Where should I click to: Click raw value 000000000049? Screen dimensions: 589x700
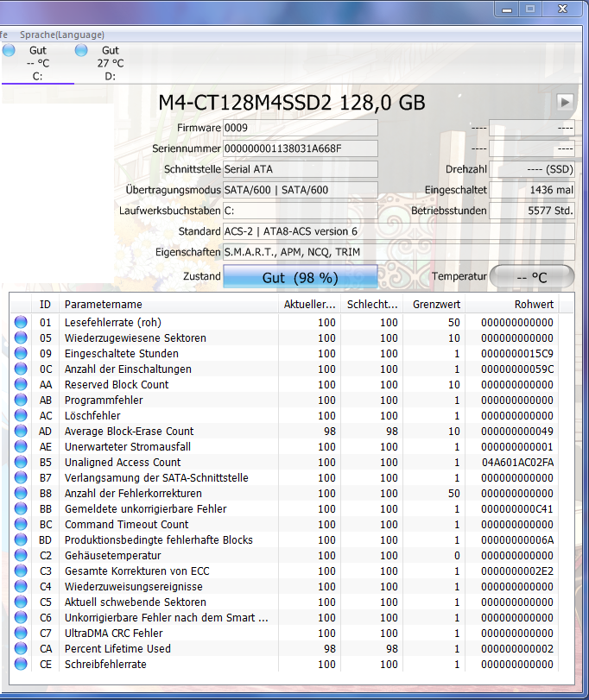coord(517,432)
